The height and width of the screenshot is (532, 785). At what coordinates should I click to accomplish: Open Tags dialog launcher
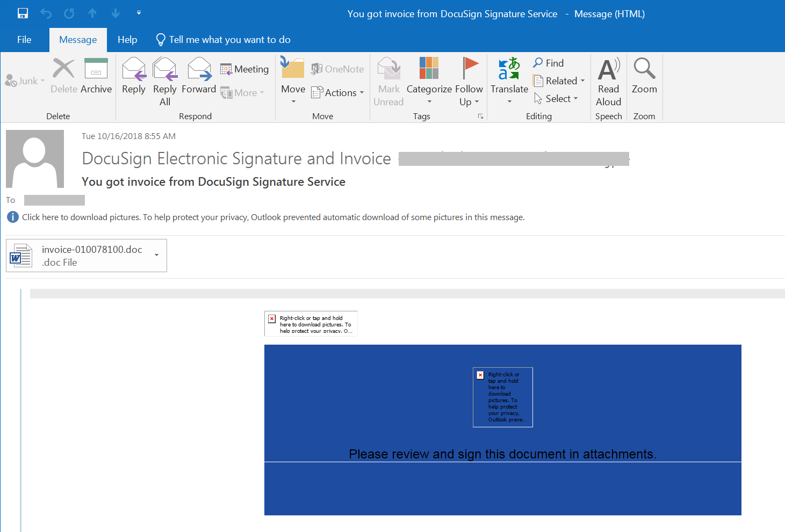480,116
